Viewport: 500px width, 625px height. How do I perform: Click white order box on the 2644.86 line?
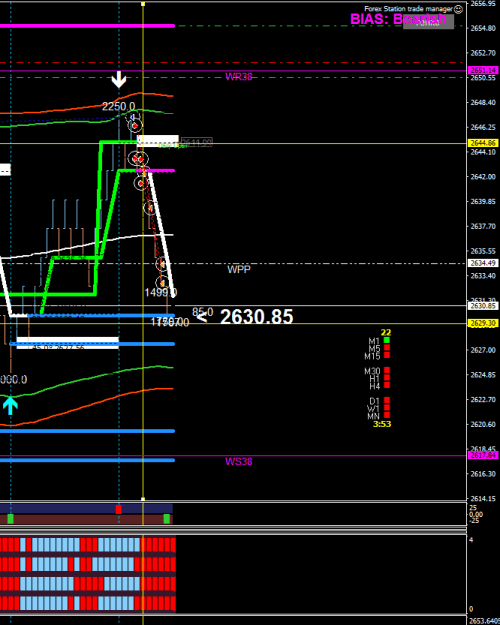(x=157, y=141)
